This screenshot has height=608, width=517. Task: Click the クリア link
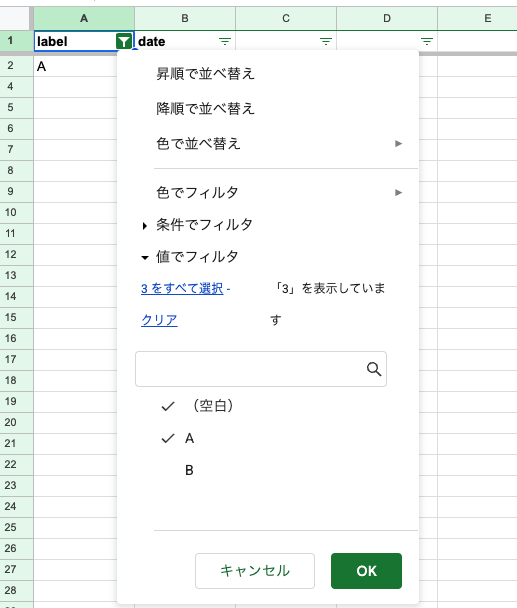coord(159,320)
